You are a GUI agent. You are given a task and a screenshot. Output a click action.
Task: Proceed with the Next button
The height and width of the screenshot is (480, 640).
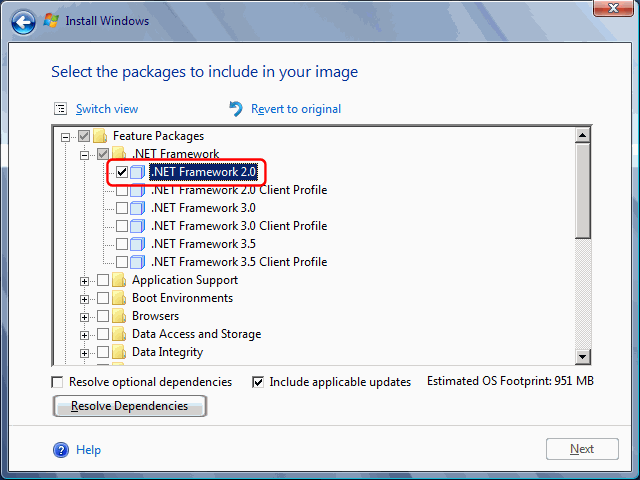click(x=582, y=449)
